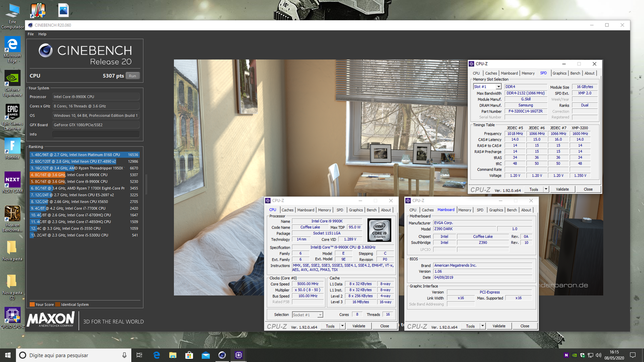Open NZXT CAM desktop shortcut

click(12, 182)
